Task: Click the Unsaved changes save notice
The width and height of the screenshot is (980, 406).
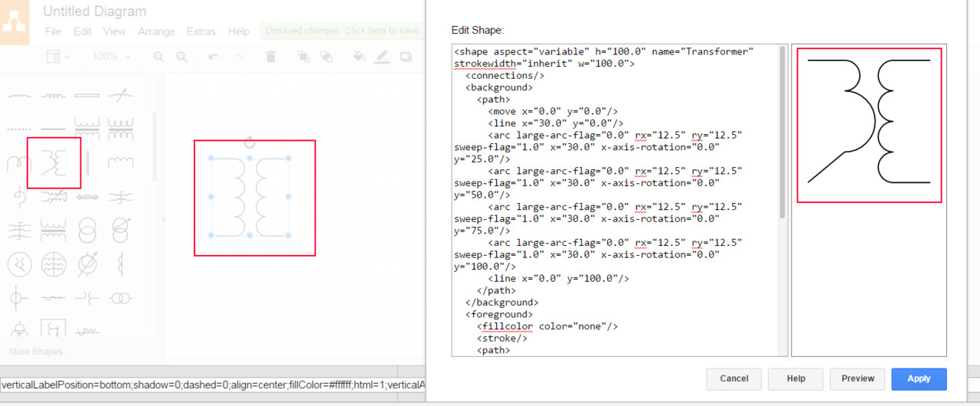Action: pyautogui.click(x=341, y=31)
